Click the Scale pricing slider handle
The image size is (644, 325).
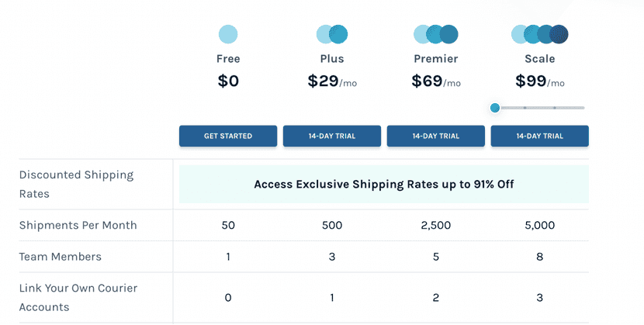pyautogui.click(x=495, y=108)
